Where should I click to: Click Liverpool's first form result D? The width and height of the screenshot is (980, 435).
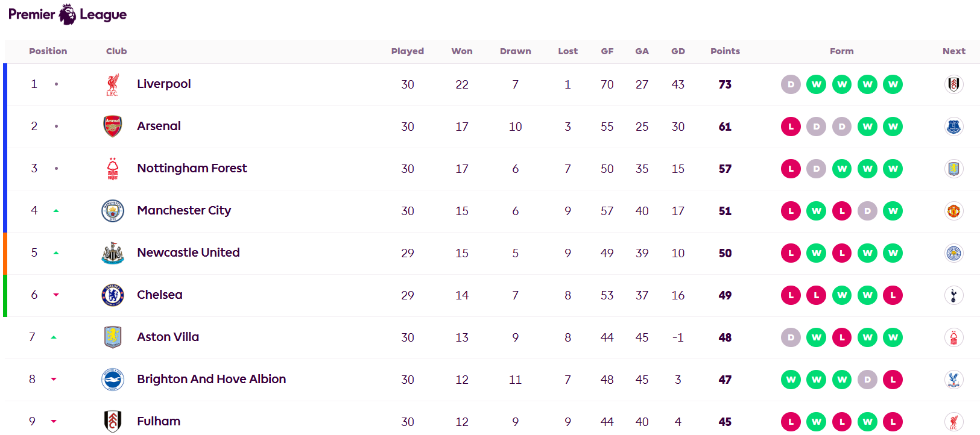click(791, 84)
